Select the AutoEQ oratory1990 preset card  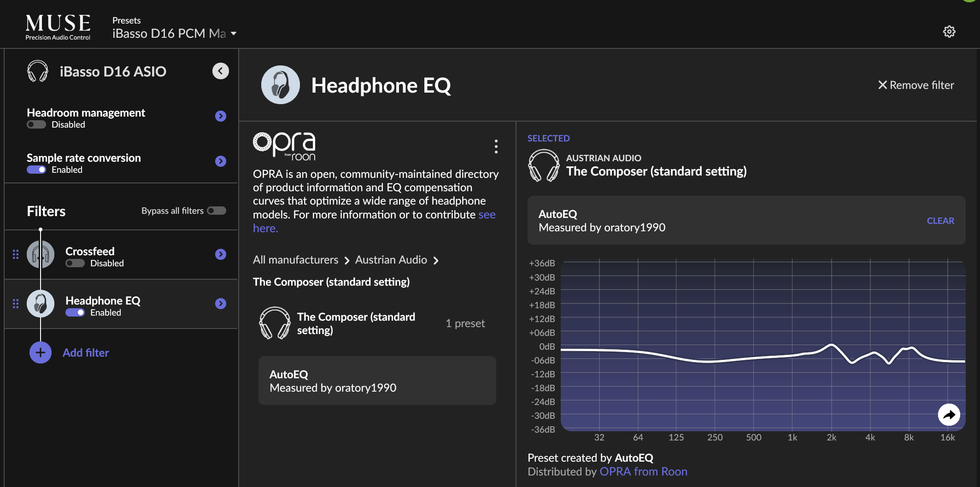click(x=377, y=381)
